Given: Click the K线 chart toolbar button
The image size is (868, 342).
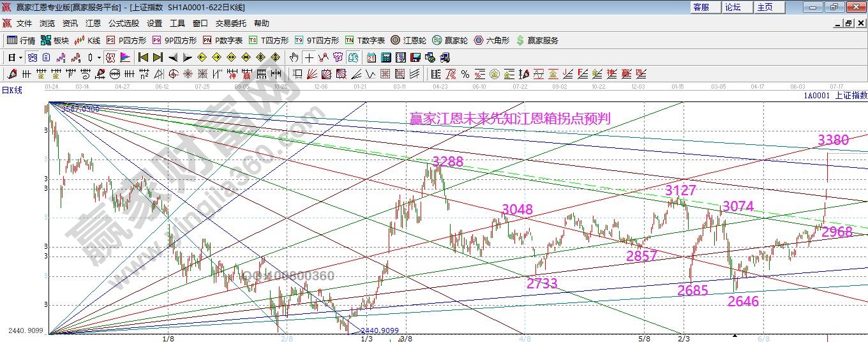Looking at the screenshot, I should (88, 40).
